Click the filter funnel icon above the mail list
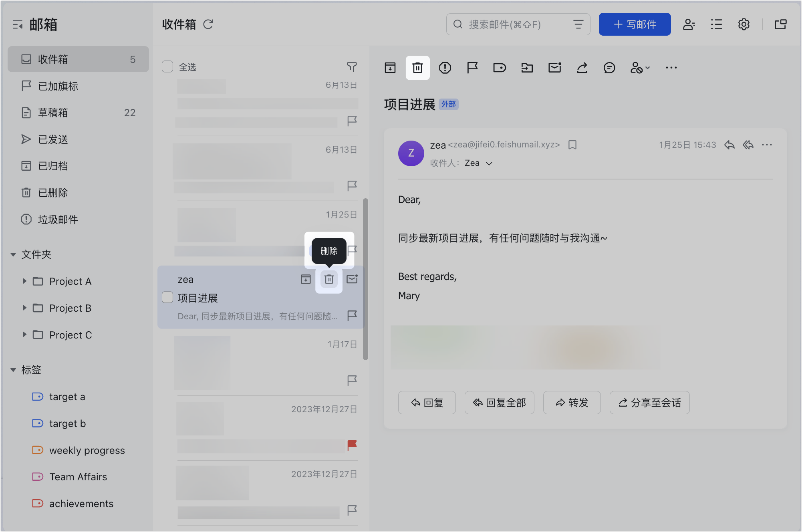 point(352,66)
